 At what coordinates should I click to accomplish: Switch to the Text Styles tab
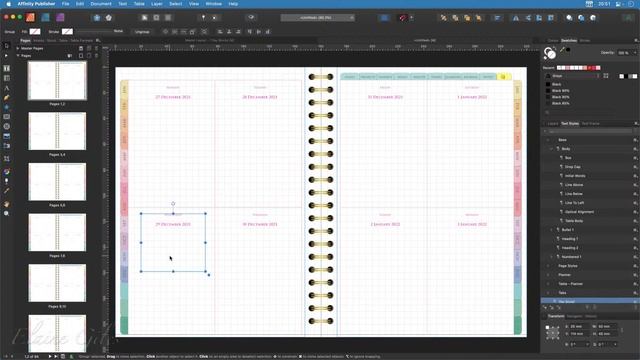pyautogui.click(x=570, y=123)
